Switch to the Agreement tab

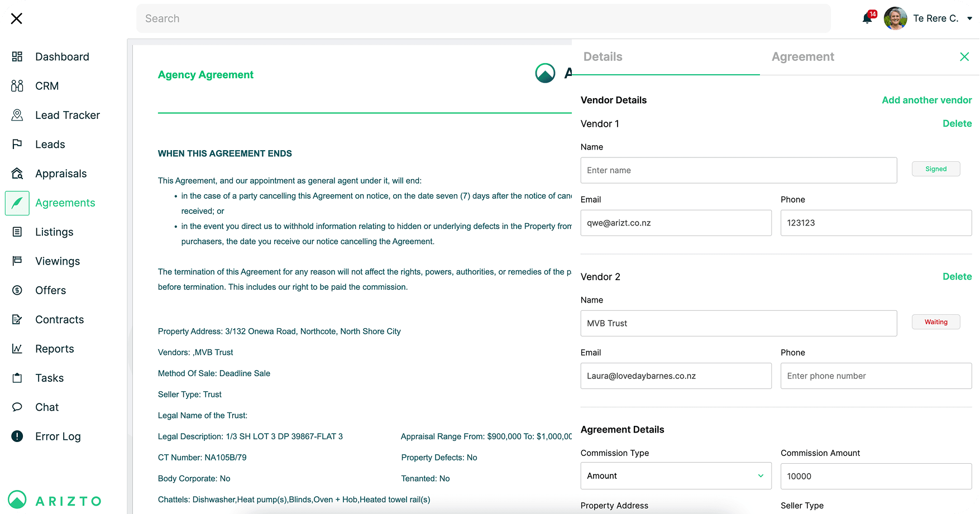pos(802,57)
